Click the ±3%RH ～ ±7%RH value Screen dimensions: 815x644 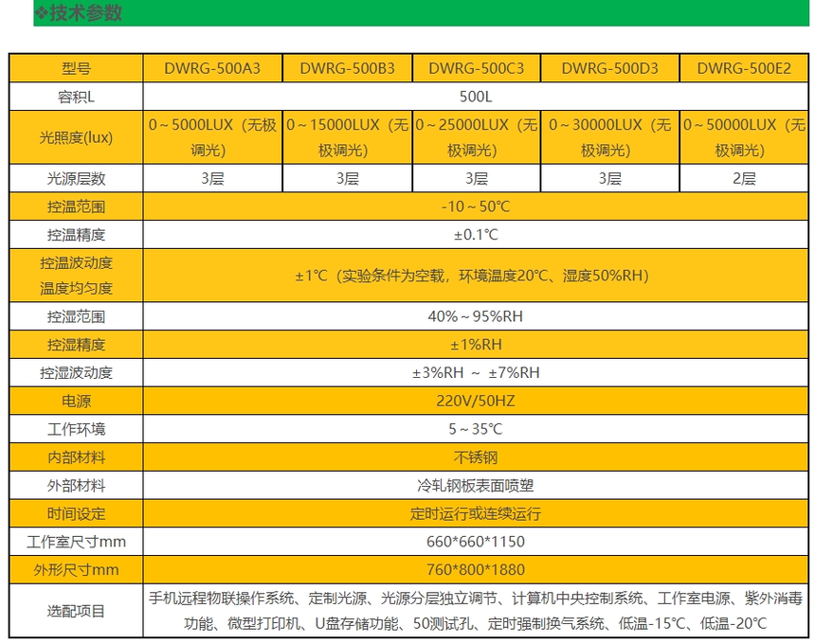click(476, 372)
